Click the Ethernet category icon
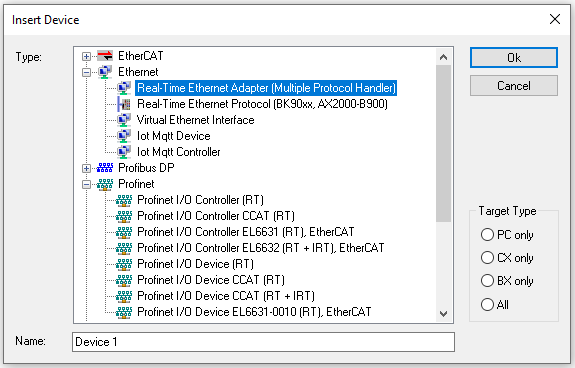Viewport: 575px width, 368px height. pyautogui.click(x=105, y=72)
